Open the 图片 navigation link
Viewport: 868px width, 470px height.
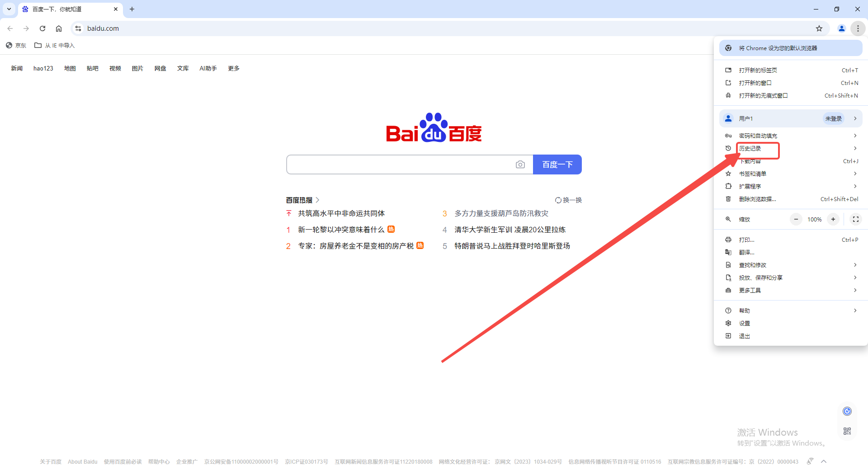138,68
